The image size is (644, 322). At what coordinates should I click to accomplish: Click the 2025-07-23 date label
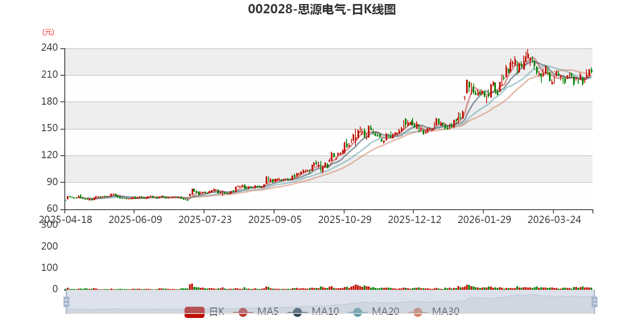pos(205,220)
